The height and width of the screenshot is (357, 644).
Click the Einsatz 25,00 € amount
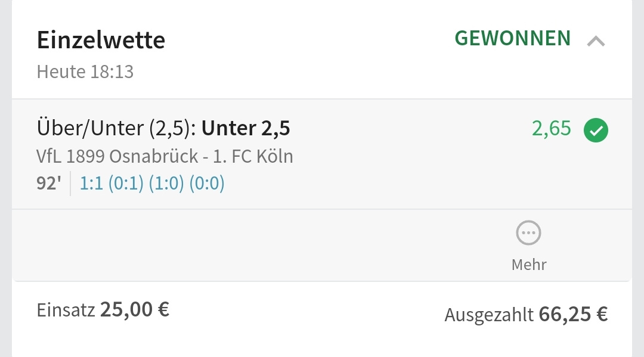coord(134,310)
